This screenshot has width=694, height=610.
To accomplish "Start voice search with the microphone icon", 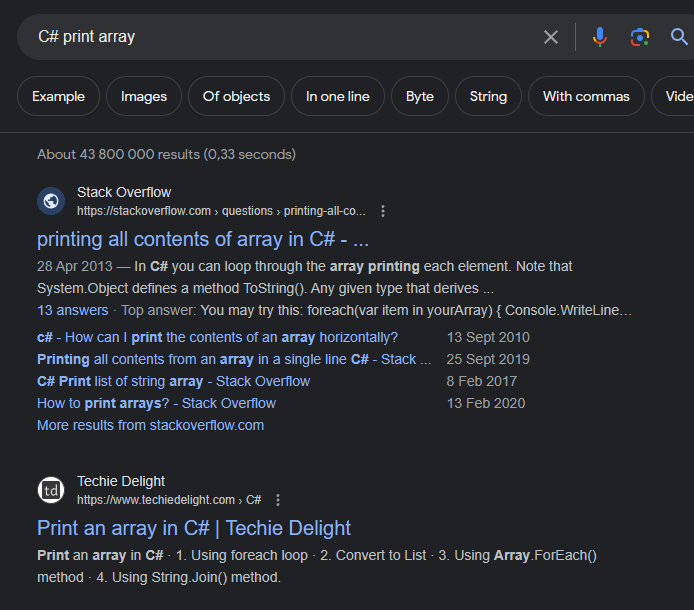I will coord(600,37).
